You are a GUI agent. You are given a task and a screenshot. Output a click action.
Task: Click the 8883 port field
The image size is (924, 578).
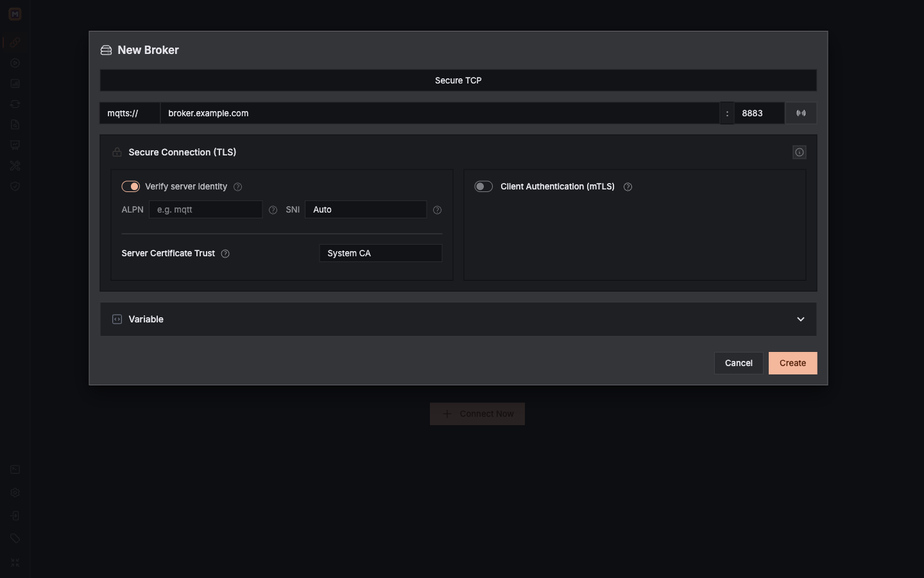[x=759, y=113]
